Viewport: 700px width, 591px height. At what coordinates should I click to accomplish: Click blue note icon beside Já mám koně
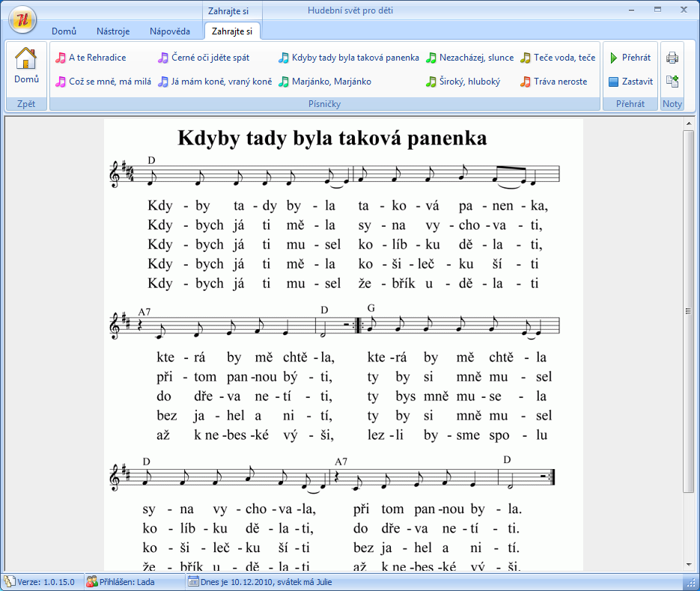point(163,82)
